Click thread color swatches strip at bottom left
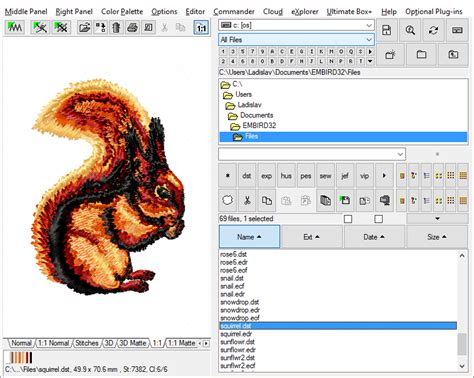The image size is (474, 378). coord(21,358)
